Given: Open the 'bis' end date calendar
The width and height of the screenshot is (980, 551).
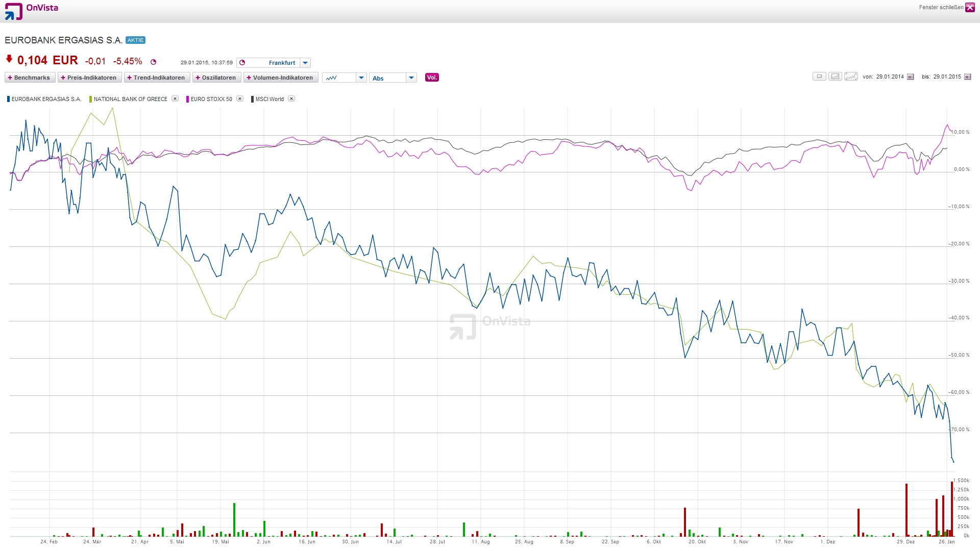Looking at the screenshot, I should (968, 77).
